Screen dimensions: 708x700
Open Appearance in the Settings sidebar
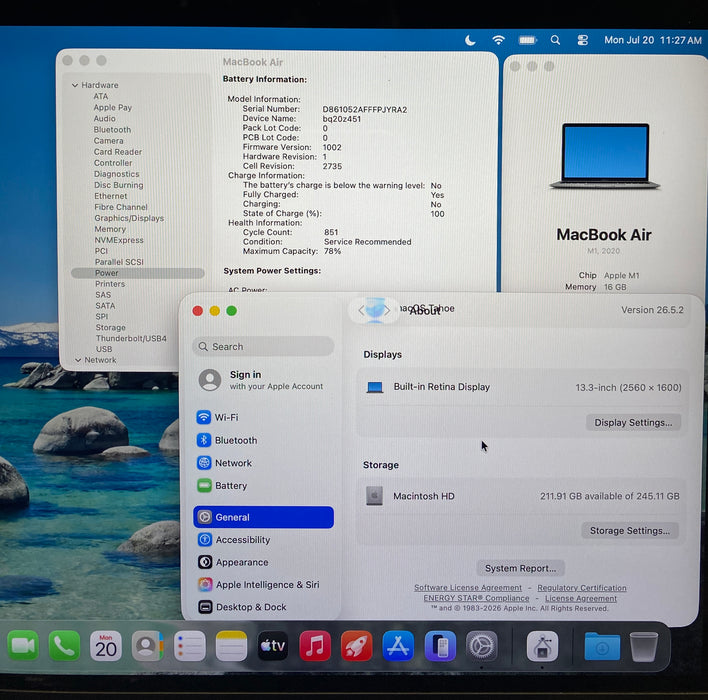264,562
